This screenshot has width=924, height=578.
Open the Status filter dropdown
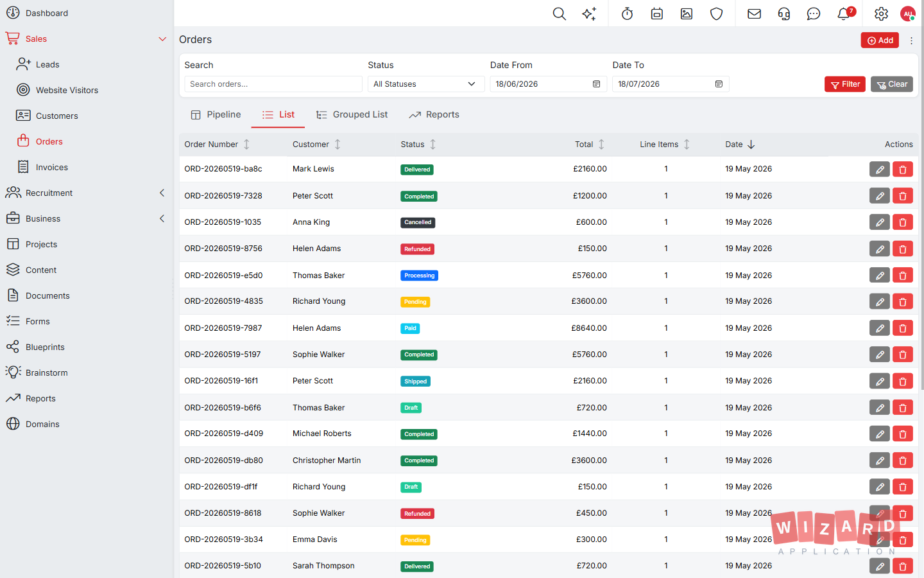[x=426, y=84]
